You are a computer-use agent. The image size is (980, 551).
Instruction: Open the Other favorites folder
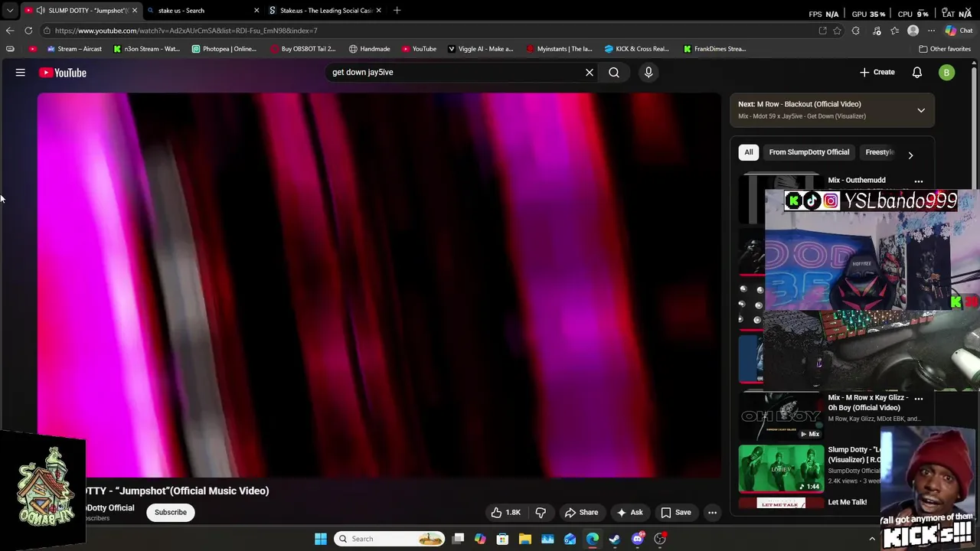[945, 49]
